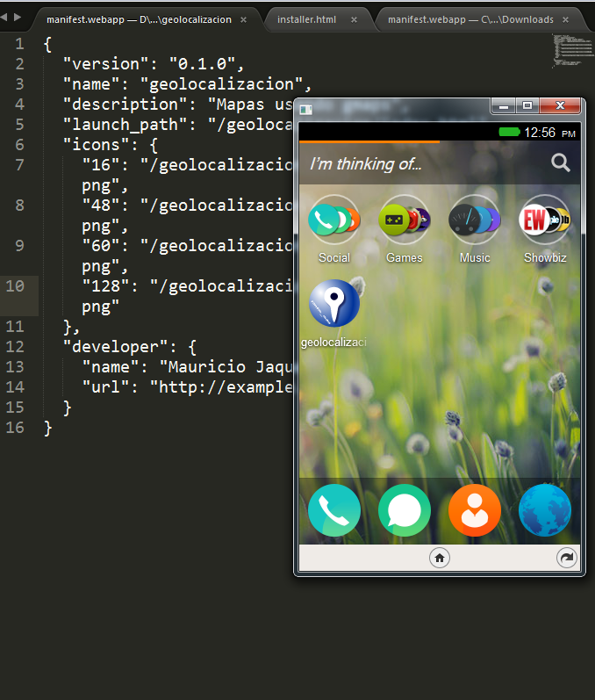Click the battery indicator in status bar
The height and width of the screenshot is (700, 595).
tap(509, 132)
